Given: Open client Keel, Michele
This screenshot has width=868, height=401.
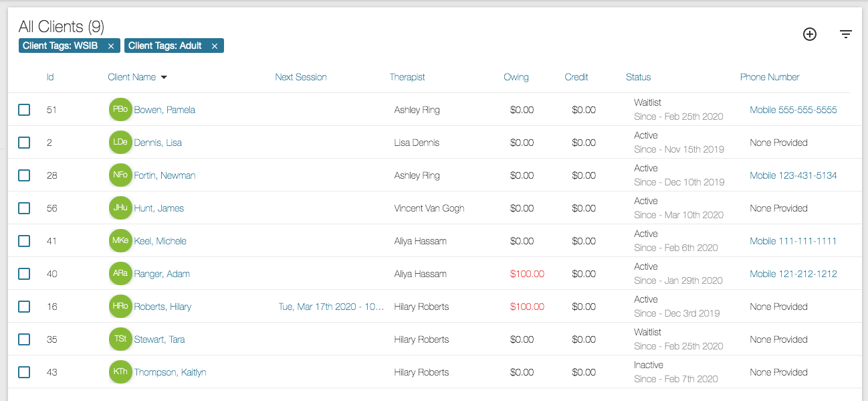Looking at the screenshot, I should pyautogui.click(x=160, y=241).
